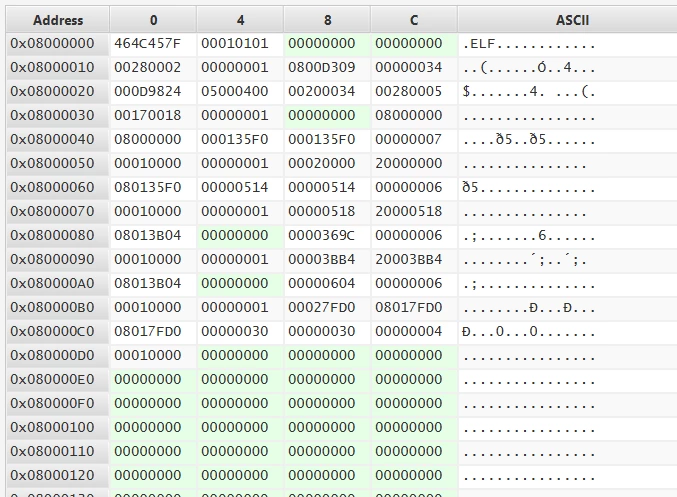This screenshot has height=497, width=677.
Task: Select address row 0x080000A0
Action: tap(52, 283)
